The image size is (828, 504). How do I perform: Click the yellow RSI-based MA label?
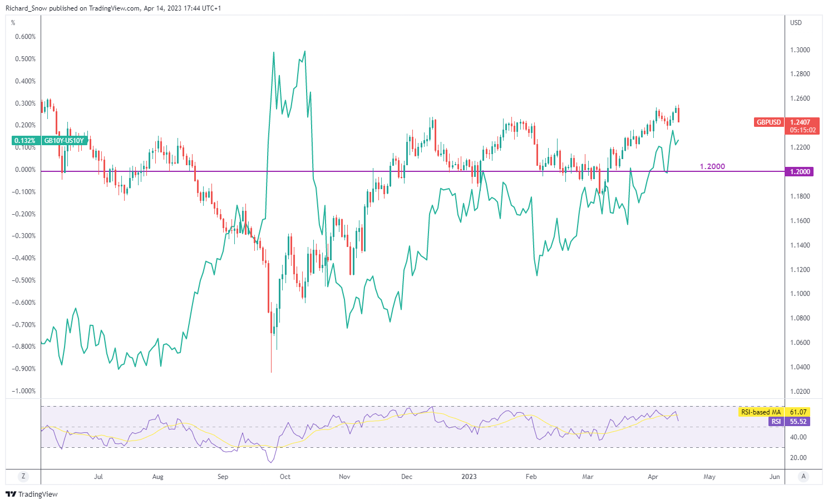(761, 412)
